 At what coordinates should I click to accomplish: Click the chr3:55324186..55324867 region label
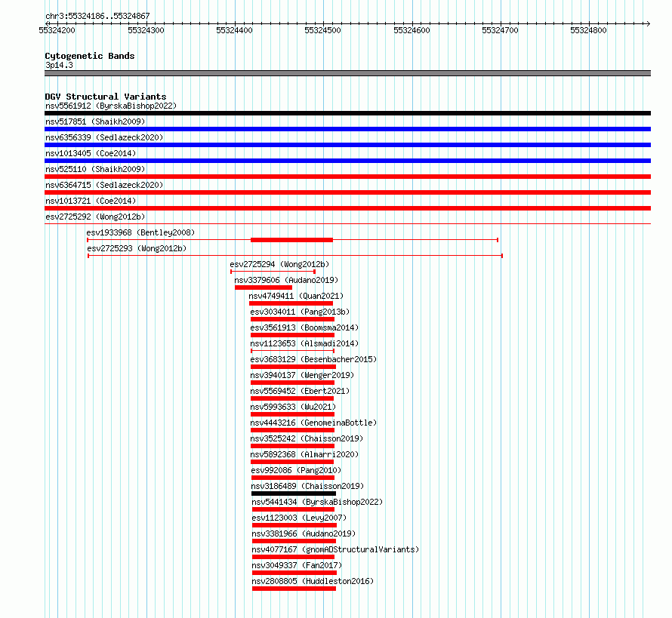click(97, 16)
